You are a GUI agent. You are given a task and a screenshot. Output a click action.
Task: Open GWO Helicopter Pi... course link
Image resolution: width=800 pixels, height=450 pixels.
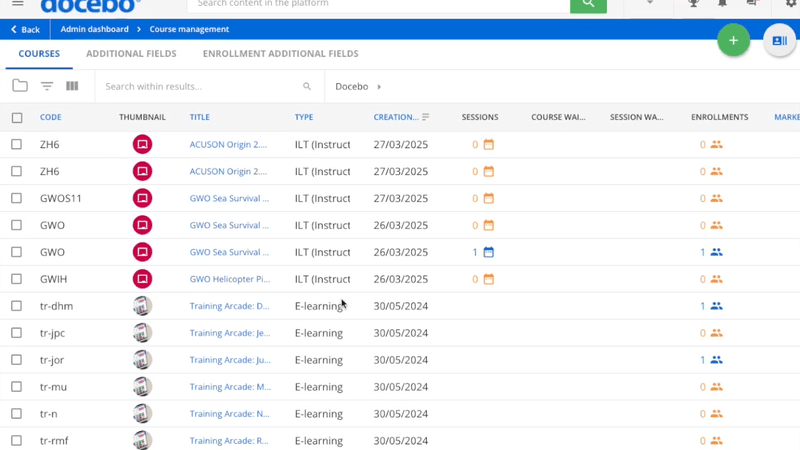tap(230, 279)
